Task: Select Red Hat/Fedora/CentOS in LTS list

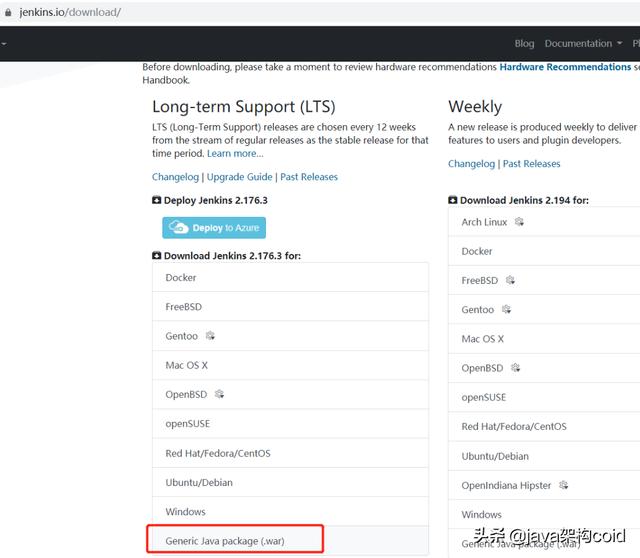Action: (290, 453)
